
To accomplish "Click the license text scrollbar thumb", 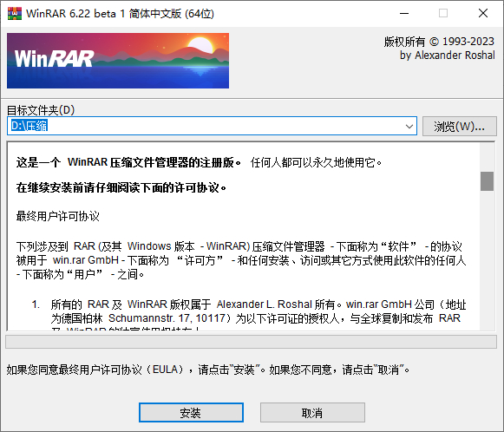I will pos(487,181).
